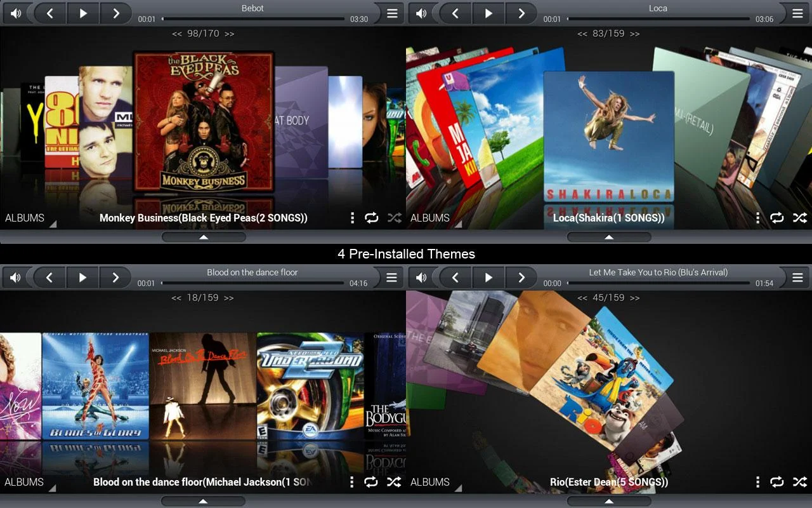Go to previous album before 45/159

pyautogui.click(x=582, y=298)
